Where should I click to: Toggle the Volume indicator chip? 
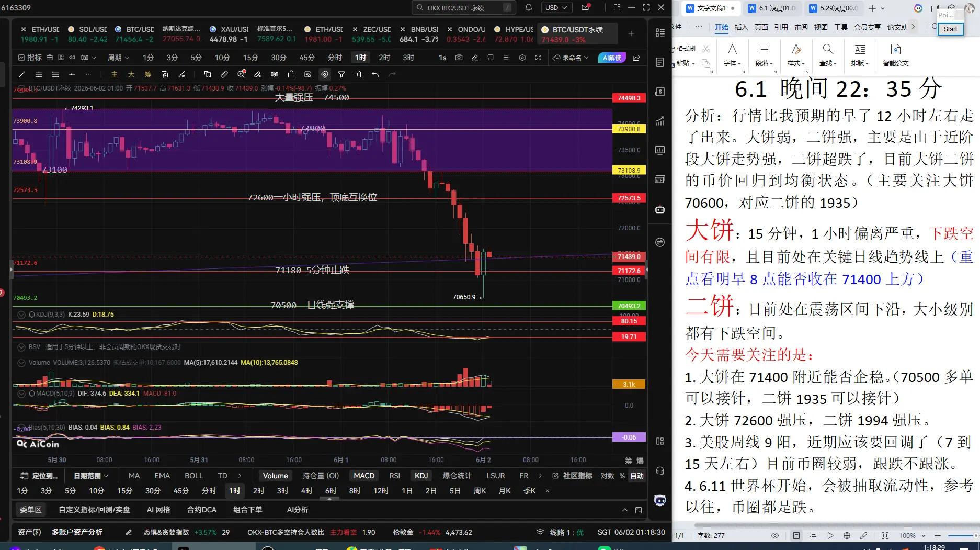(275, 476)
